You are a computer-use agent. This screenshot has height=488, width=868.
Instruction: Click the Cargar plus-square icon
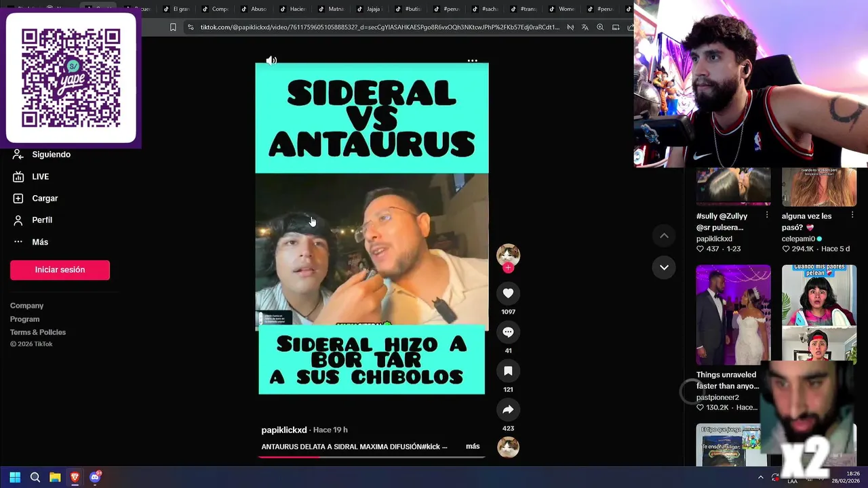coord(18,198)
